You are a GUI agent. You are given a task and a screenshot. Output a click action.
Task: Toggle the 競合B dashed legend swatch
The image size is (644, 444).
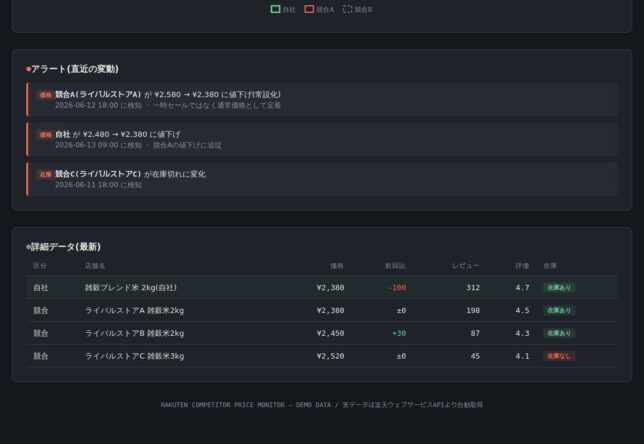point(347,9)
